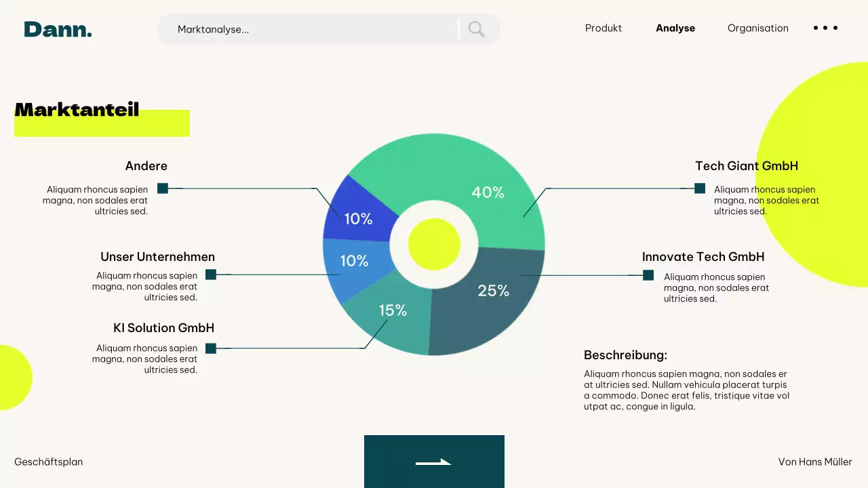Viewport: 868px width, 488px height.
Task: Open the Produkt section
Action: pos(603,28)
